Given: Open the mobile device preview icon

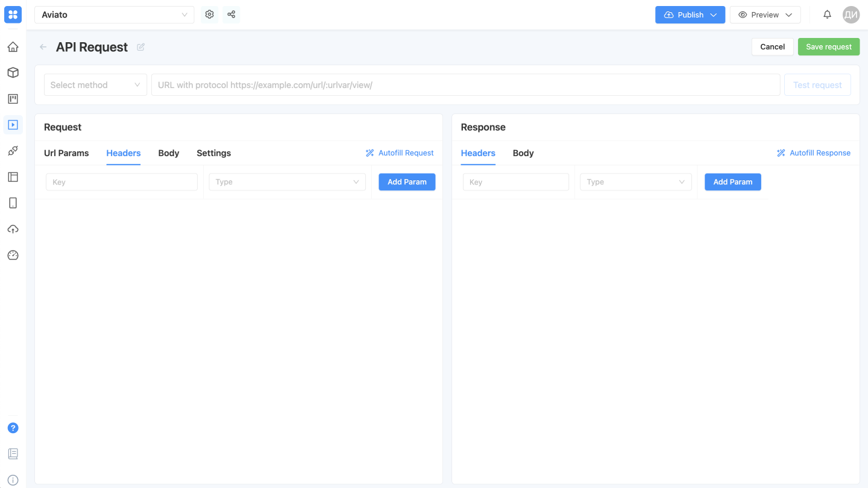Looking at the screenshot, I should coord(13,203).
